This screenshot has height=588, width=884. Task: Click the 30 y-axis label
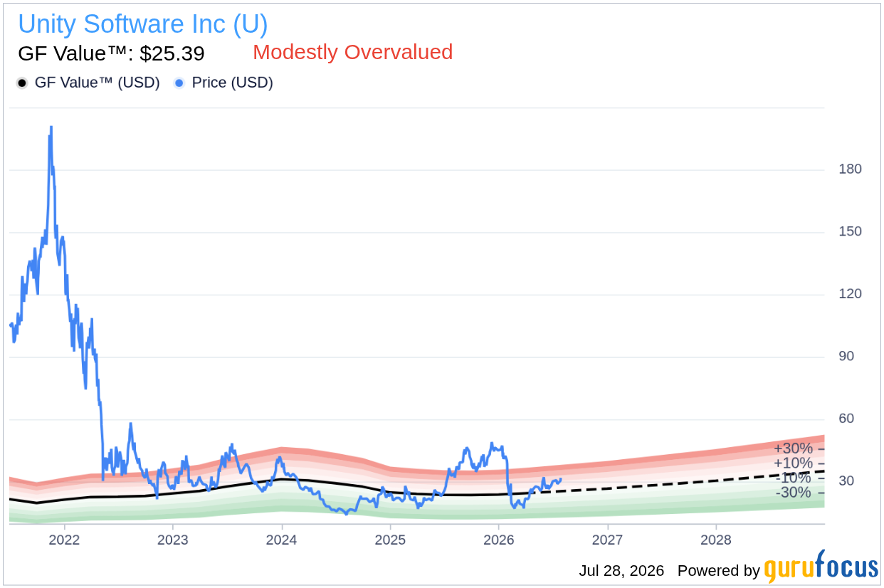click(x=846, y=481)
